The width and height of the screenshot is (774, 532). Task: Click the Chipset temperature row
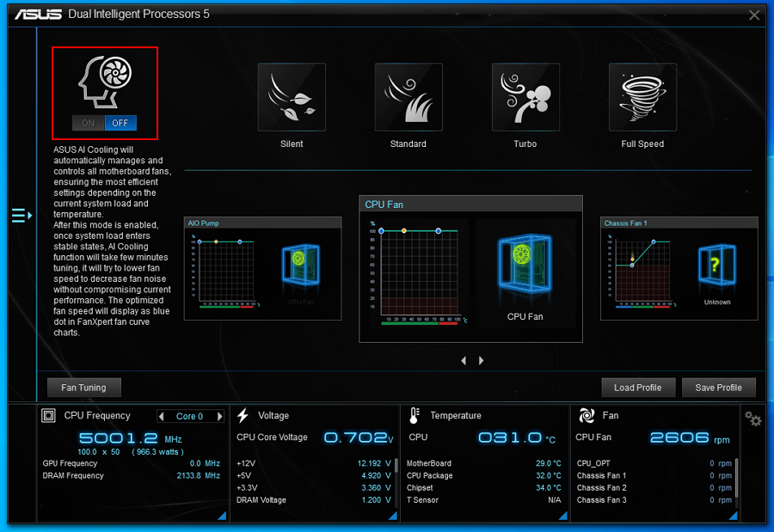tap(483, 487)
